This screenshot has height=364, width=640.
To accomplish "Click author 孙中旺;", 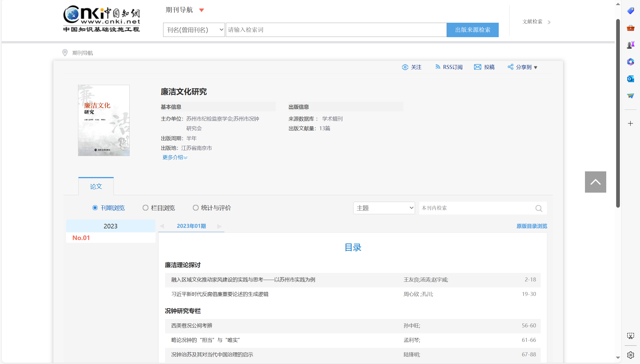I will pyautogui.click(x=412, y=326).
